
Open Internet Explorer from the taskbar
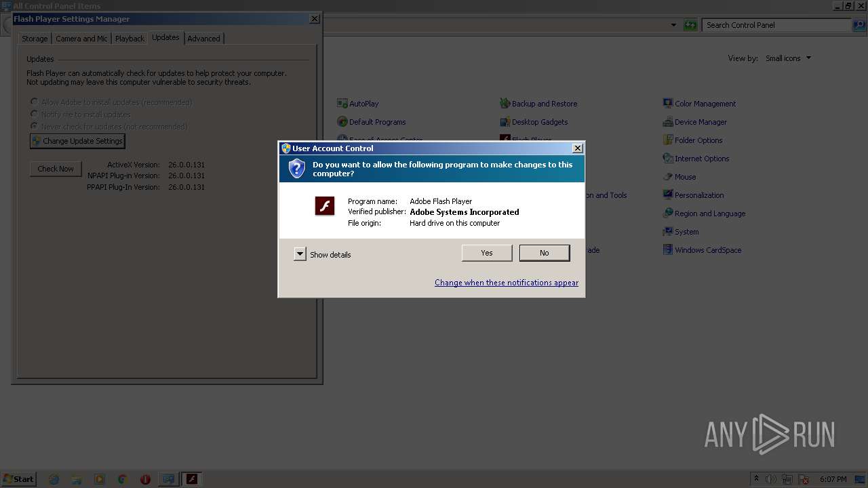pyautogui.click(x=54, y=479)
